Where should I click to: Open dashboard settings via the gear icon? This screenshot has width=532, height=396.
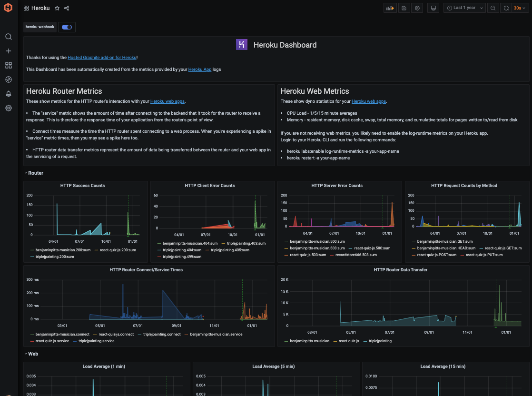pos(417,8)
